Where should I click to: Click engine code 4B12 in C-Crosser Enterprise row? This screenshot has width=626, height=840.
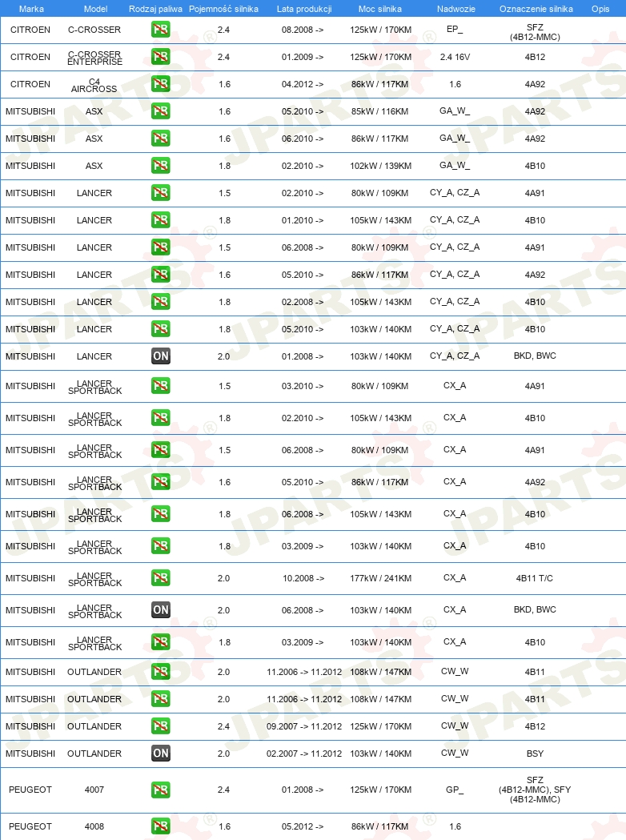[x=535, y=57]
